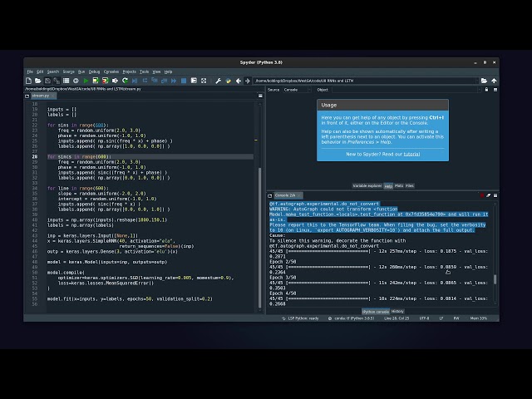
Task: Open Preferences wrench icon
Action: pos(218,81)
